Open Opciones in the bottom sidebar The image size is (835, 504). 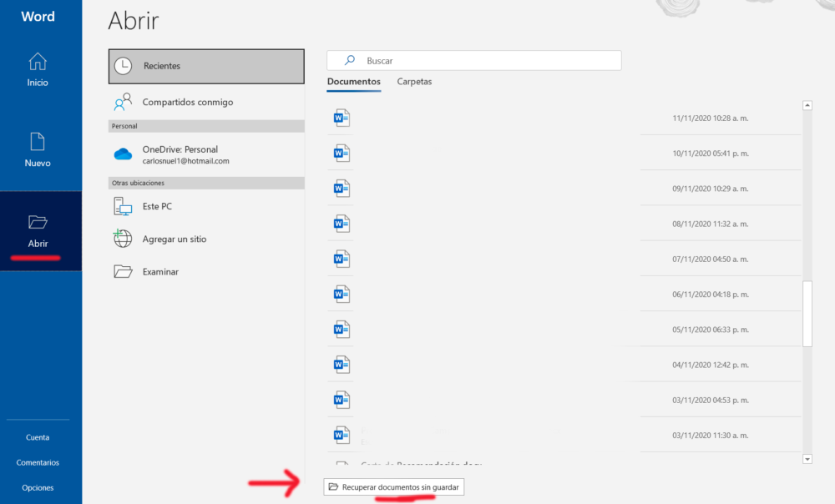[38, 487]
